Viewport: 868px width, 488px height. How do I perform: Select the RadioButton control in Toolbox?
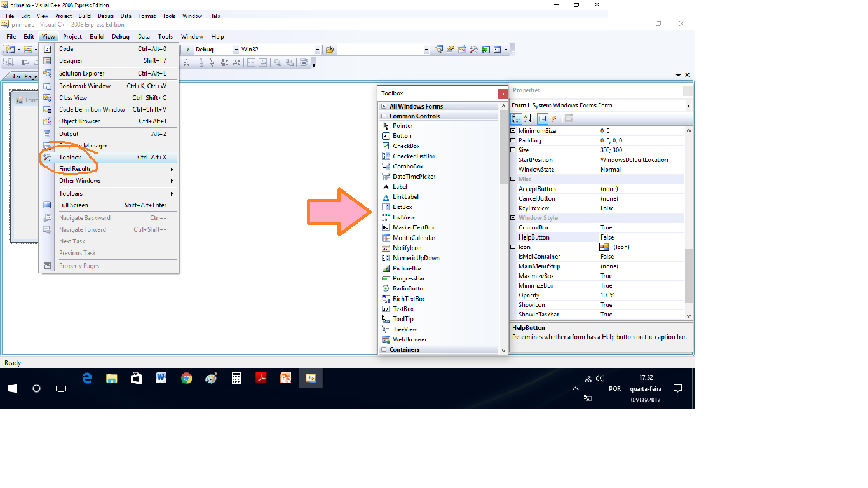pyautogui.click(x=409, y=288)
